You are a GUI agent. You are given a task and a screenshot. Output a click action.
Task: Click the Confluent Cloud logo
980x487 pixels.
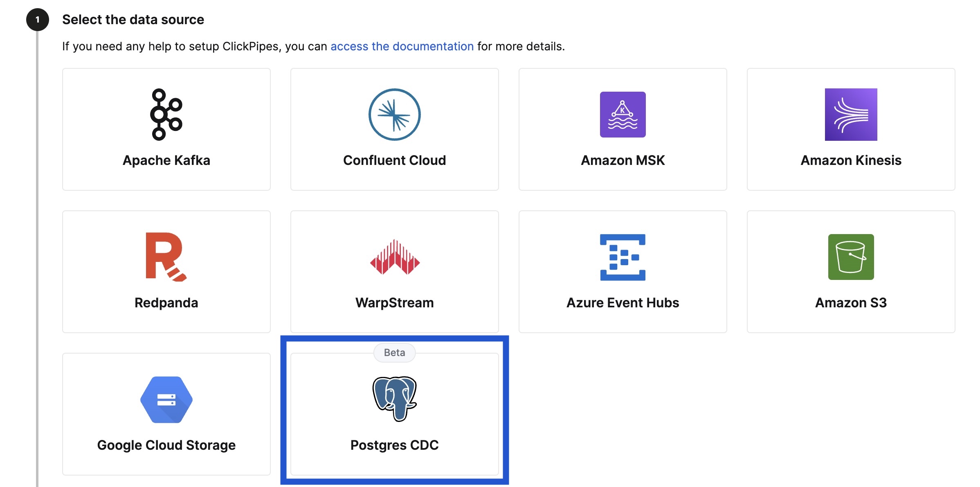(x=394, y=115)
